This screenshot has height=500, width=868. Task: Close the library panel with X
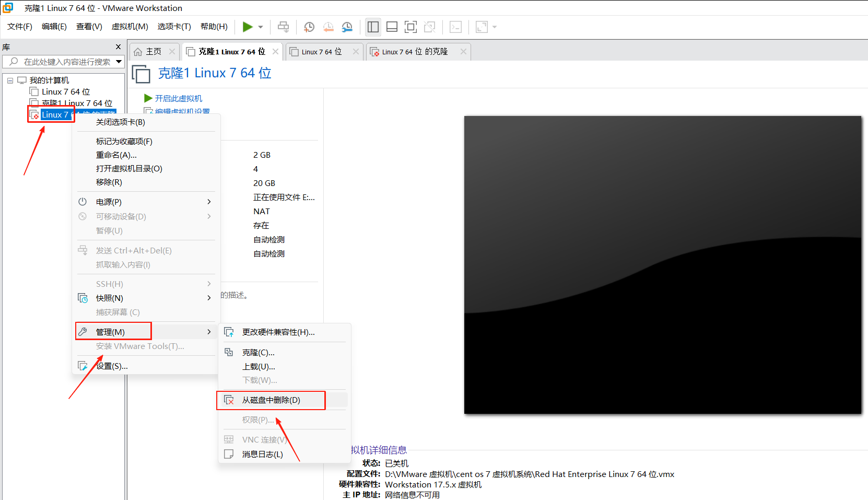[119, 47]
